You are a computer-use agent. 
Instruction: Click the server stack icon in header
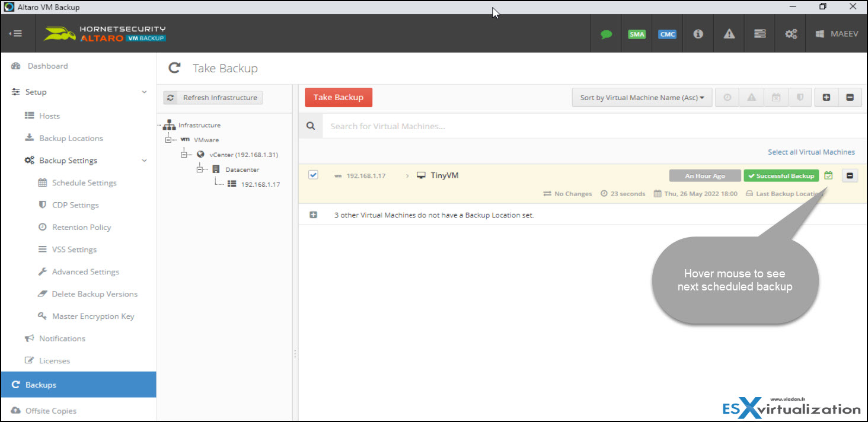[x=760, y=34]
